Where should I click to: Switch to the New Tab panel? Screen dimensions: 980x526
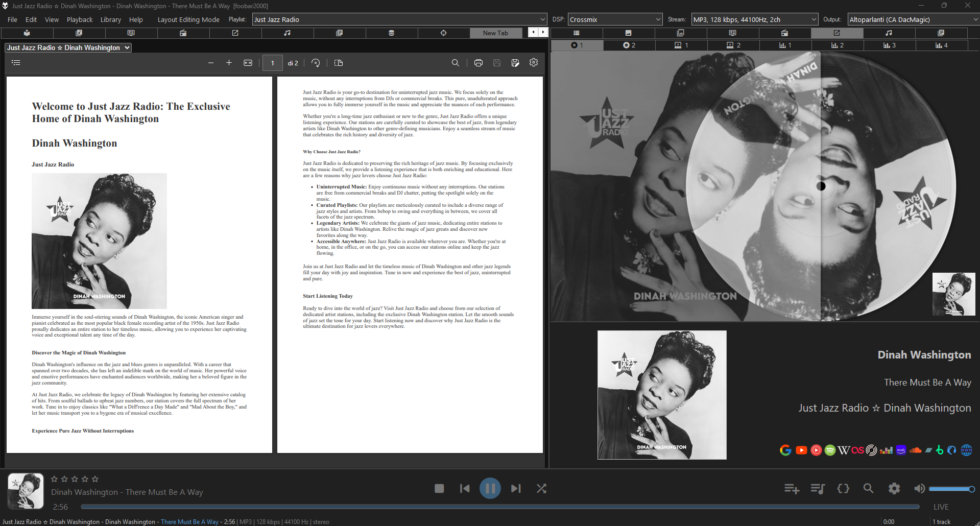coord(495,33)
